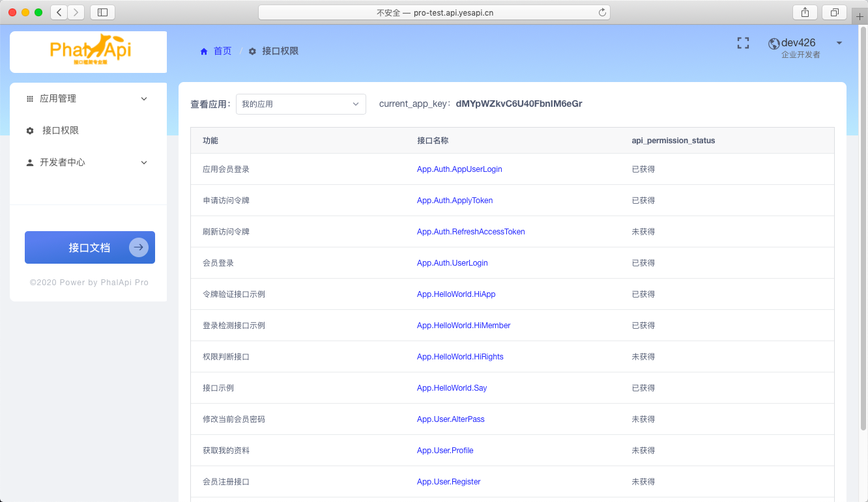868x502 pixels.
Task: Click the Safari show tabs icon
Action: coord(834,12)
